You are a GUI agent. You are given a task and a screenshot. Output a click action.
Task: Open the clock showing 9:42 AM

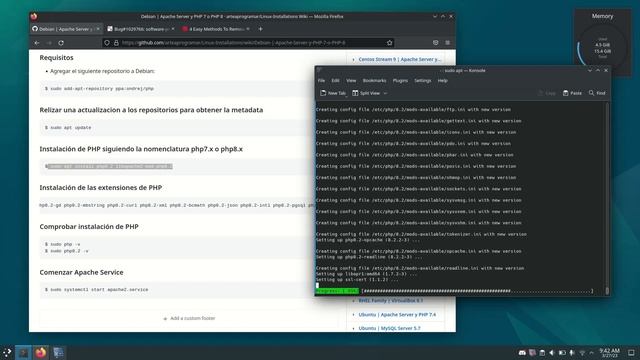[x=609, y=353]
